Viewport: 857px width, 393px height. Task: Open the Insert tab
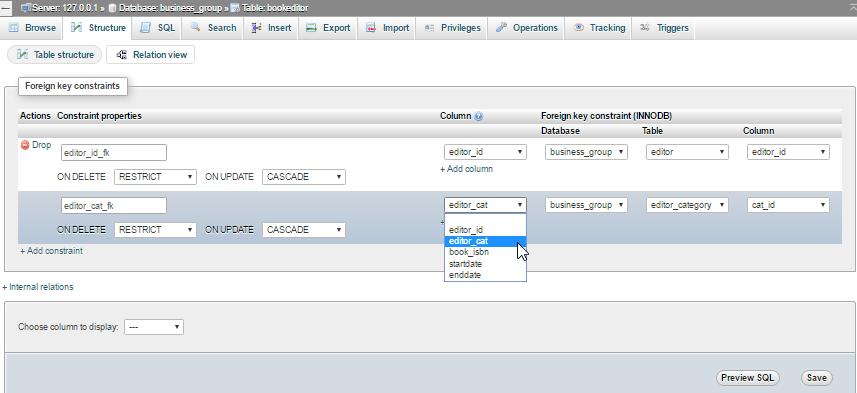click(x=271, y=28)
